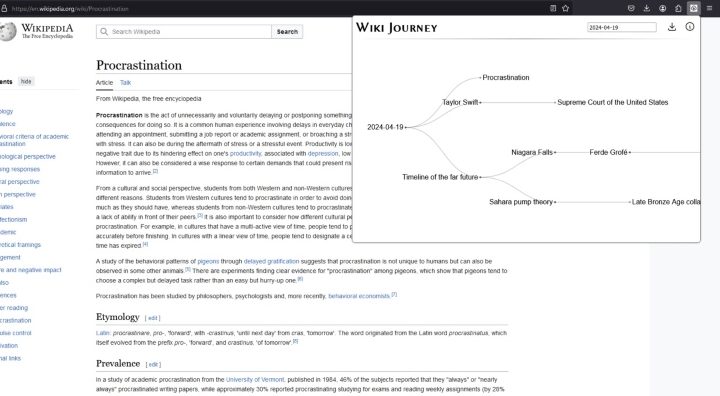
Task: Open the browser downloads arrow icon
Action: tap(647, 8)
